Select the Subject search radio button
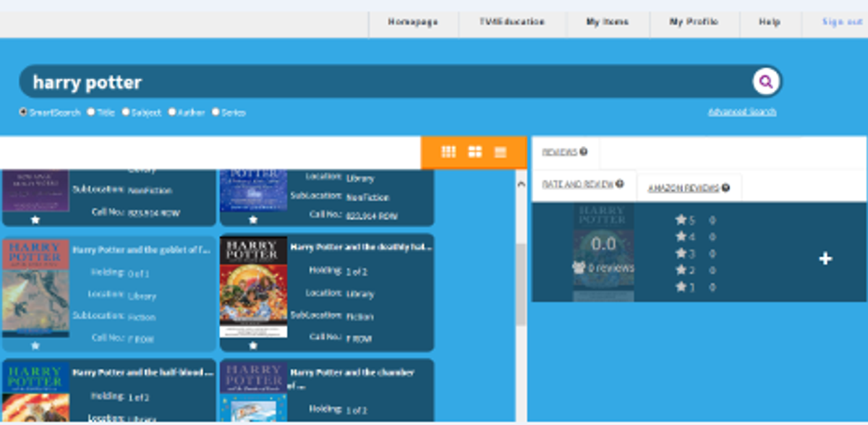Viewport: 868px width, 425px height. coord(126,112)
